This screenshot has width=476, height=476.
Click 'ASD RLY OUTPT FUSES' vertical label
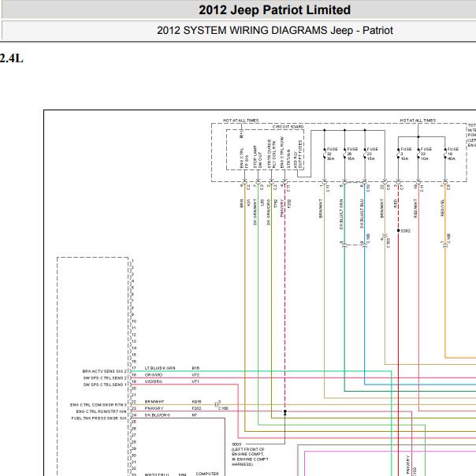298,154
